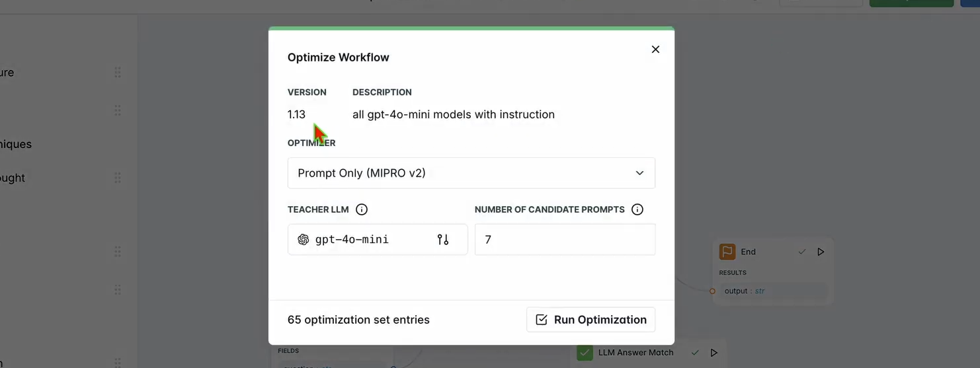Click the LLM Answer Match green check icon
This screenshot has width=980, height=368.
585,353
